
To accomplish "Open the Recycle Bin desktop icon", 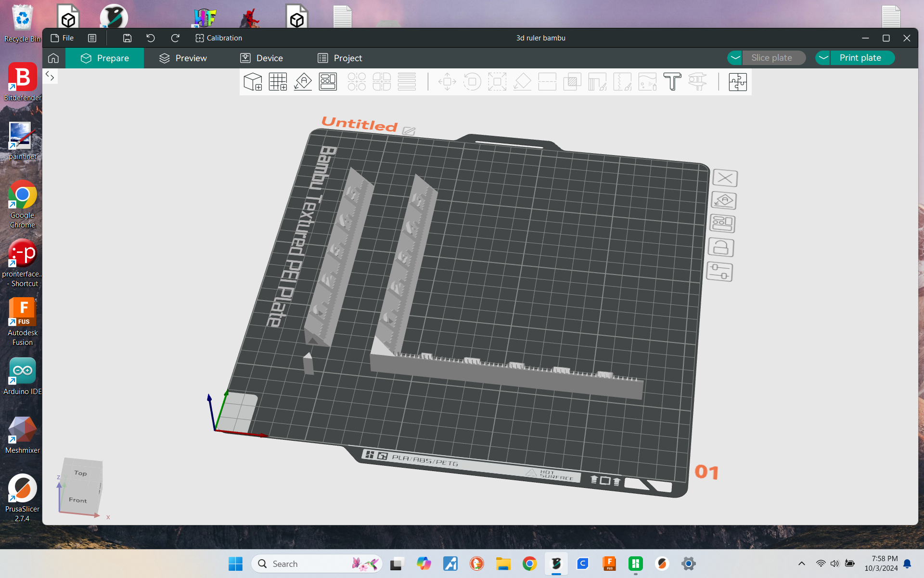I will [x=22, y=23].
